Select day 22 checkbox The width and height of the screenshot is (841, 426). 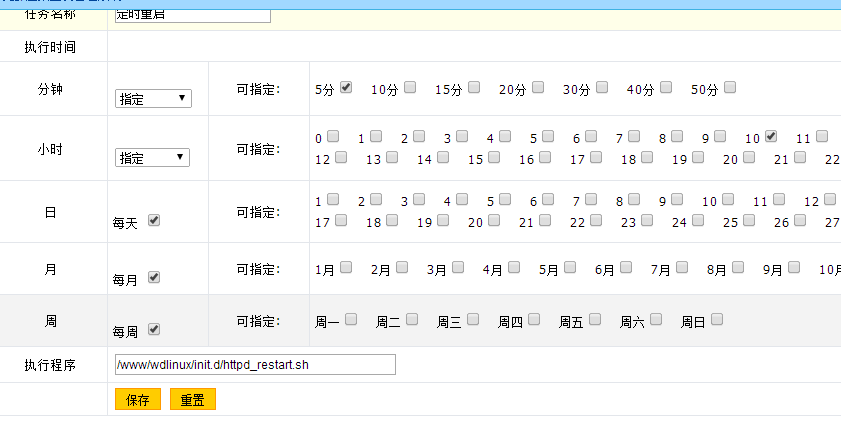(596, 220)
